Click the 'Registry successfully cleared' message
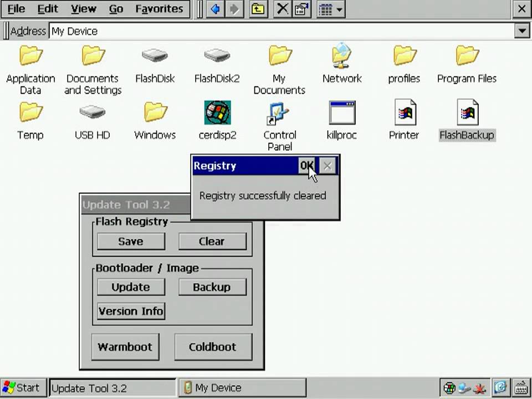This screenshot has height=399, width=532. point(263,196)
